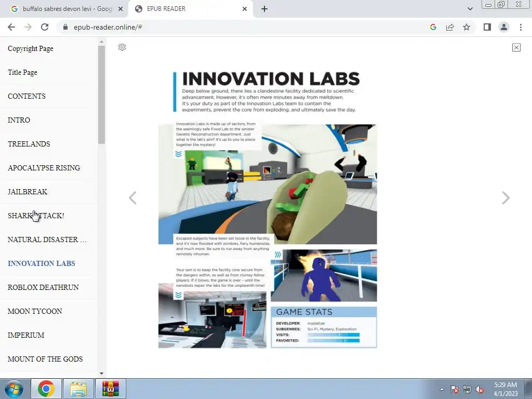Screen dimensions: 532x399
Task: Click the FAVORITED stat bar
Action: (x=333, y=340)
